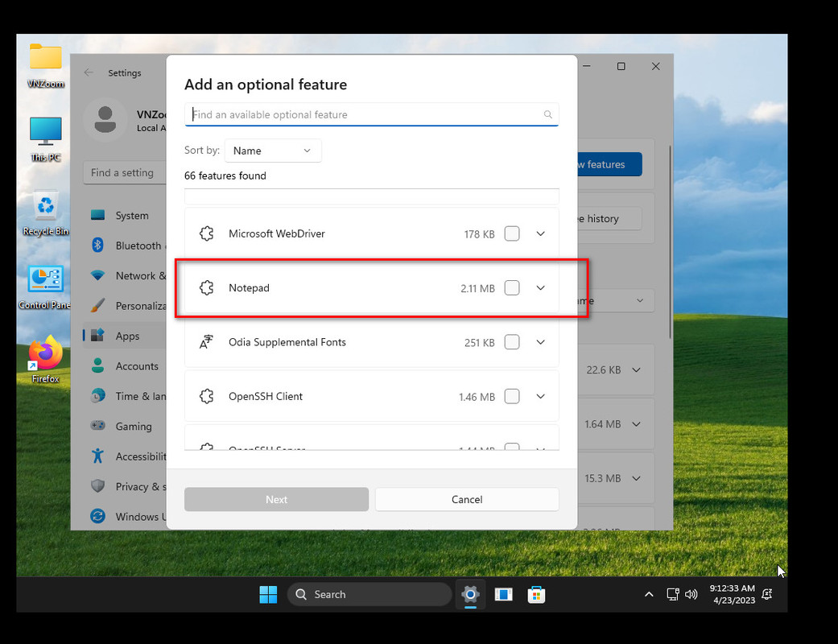This screenshot has width=838, height=644.
Task: Click the user account avatar in Settings
Action: coord(105,119)
